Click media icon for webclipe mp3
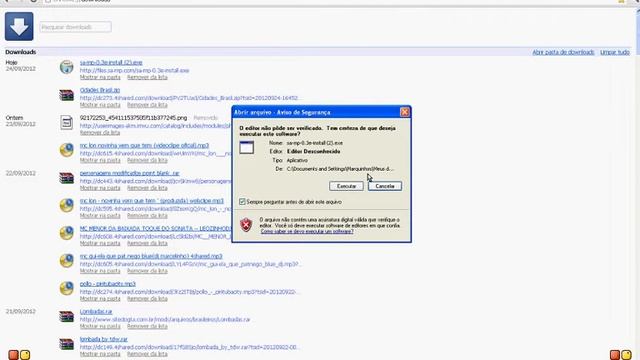Viewport: 640px width, 360px height. (x=67, y=205)
